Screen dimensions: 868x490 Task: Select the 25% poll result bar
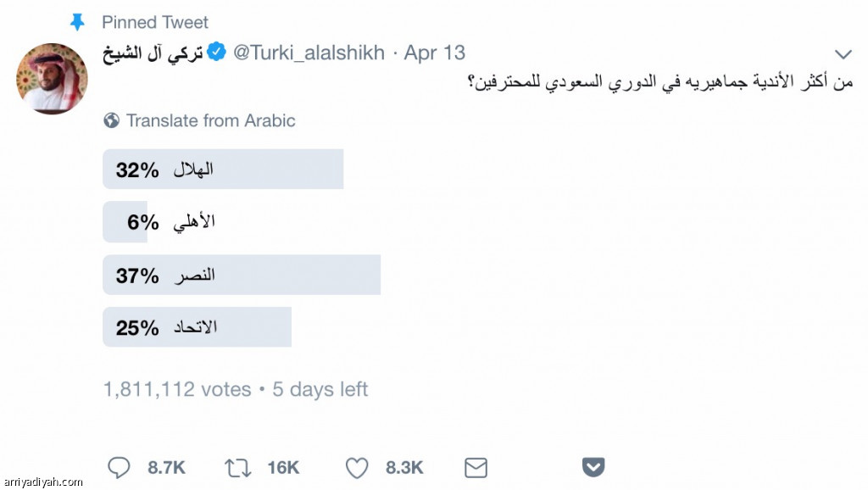click(197, 328)
